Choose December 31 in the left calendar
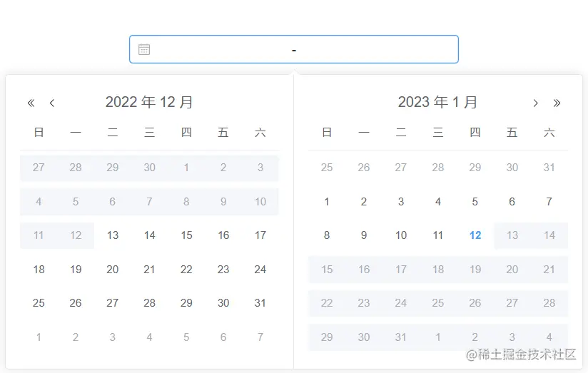588x373 pixels. (x=260, y=303)
